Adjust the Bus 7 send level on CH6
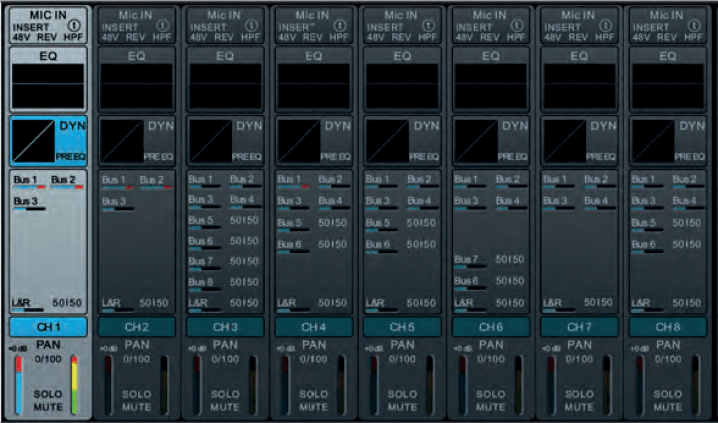 (x=470, y=266)
